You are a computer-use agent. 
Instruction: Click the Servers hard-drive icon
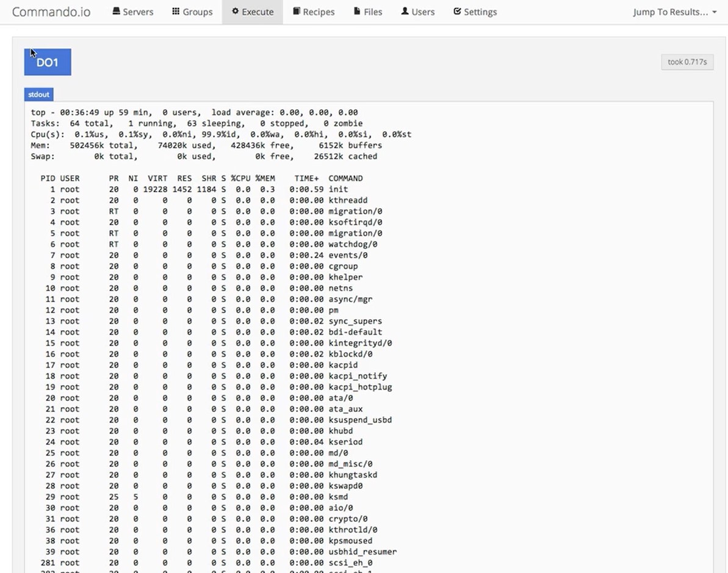coord(116,11)
